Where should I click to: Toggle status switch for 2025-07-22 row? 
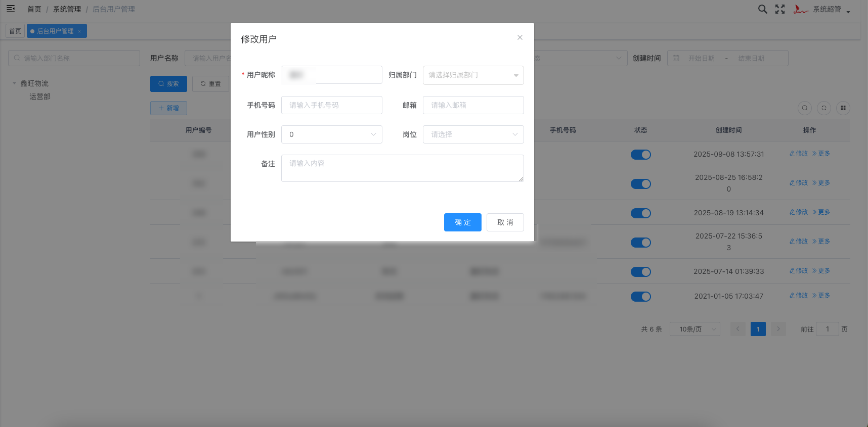(x=641, y=243)
